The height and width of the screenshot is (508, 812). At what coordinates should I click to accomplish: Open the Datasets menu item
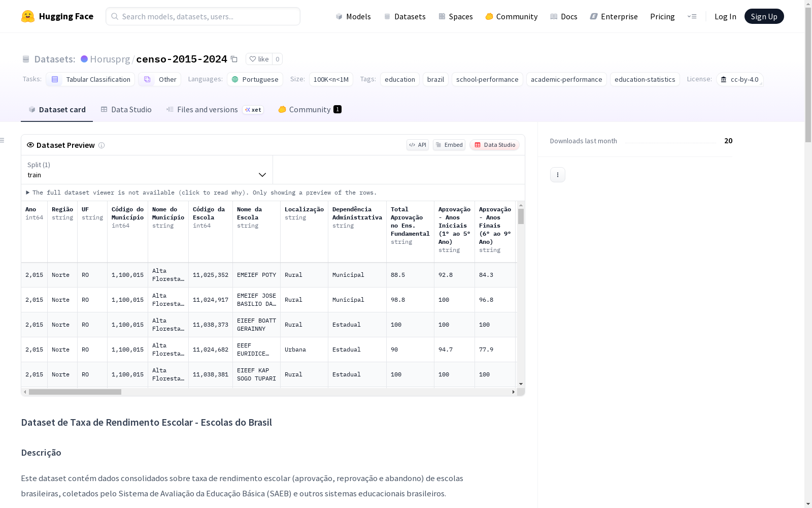pos(404,16)
